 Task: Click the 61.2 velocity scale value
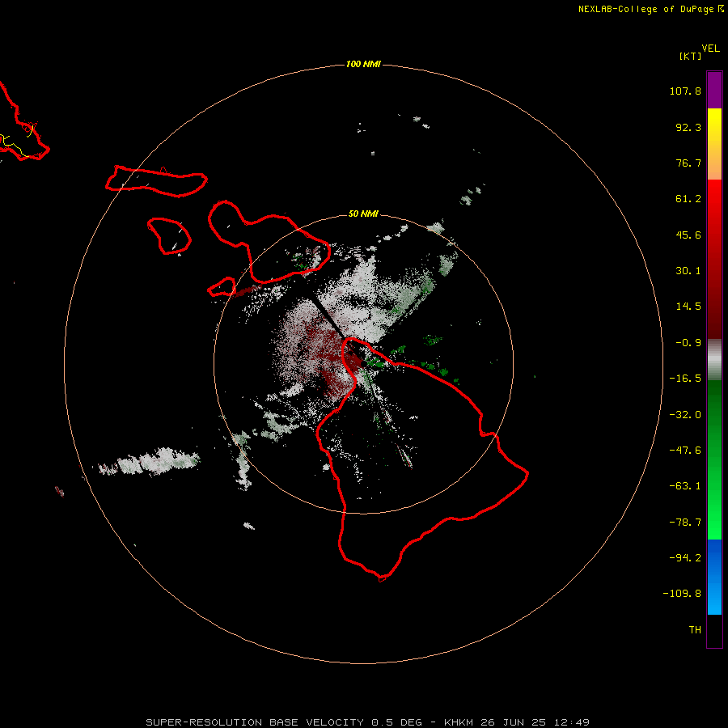click(x=688, y=199)
